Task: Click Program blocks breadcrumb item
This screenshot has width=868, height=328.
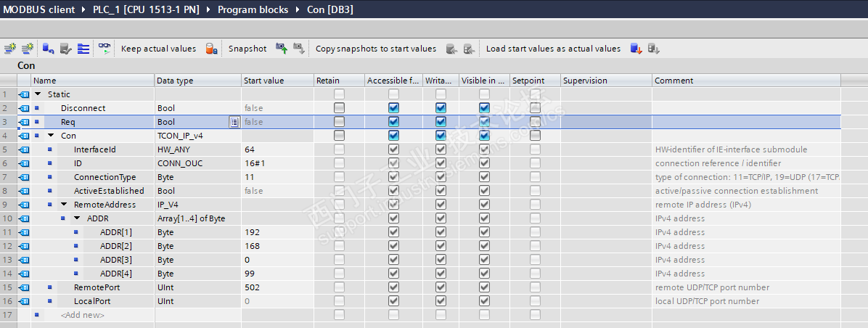Action: click(x=253, y=10)
